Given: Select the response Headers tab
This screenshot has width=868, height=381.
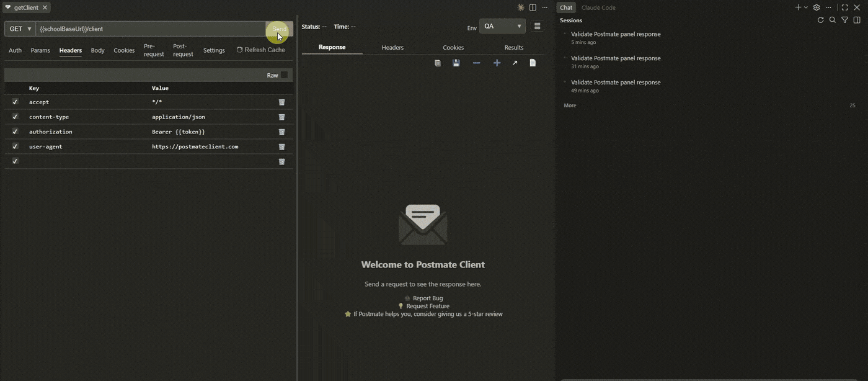Looking at the screenshot, I should [392, 47].
